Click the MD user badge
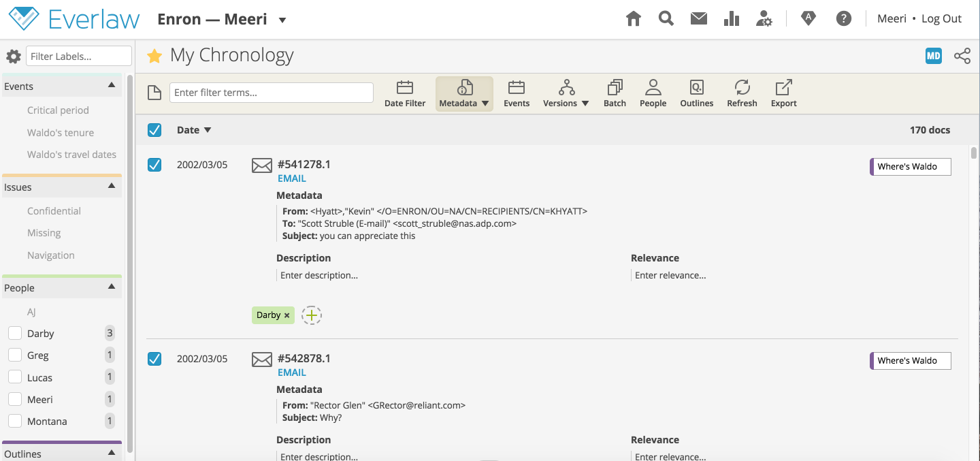This screenshot has height=461, width=980. point(934,56)
